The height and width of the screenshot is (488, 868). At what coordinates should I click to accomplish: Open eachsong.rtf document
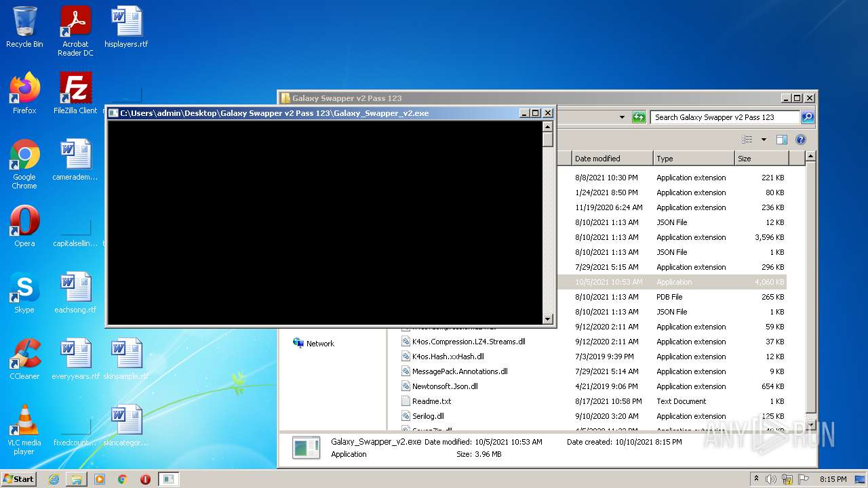(75, 293)
